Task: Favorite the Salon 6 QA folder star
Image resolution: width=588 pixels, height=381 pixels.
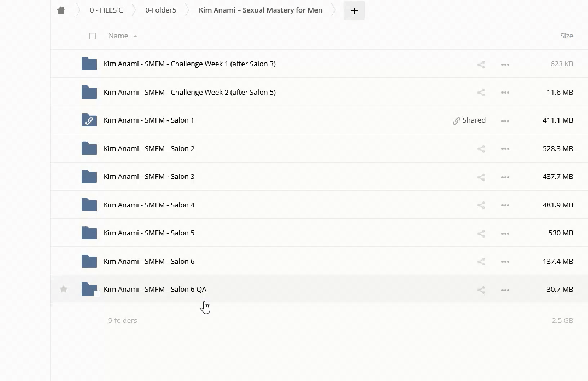Action: pyautogui.click(x=64, y=289)
